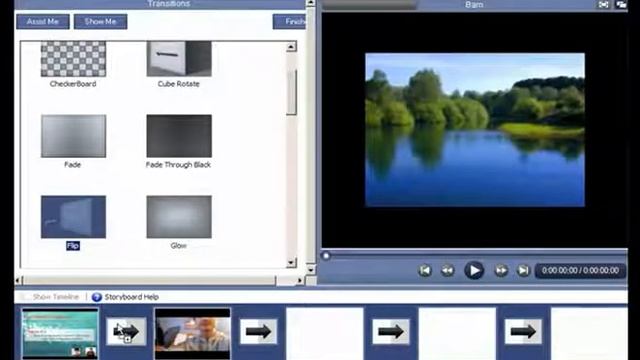This screenshot has width=640, height=360.
Task: Click the transitions list scroll up arrow
Action: (291, 47)
